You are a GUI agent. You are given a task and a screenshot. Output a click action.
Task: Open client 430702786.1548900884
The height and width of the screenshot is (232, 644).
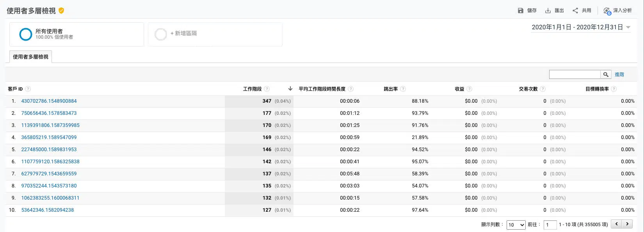tap(49, 101)
